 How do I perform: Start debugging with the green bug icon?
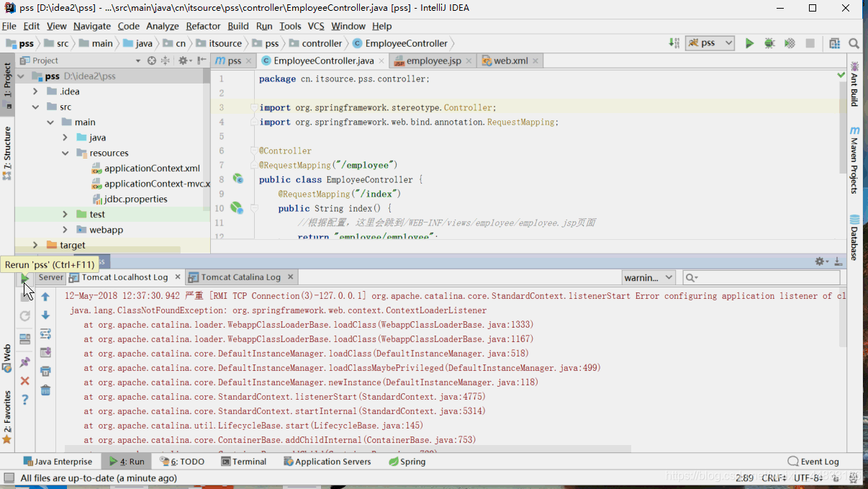[x=769, y=43]
